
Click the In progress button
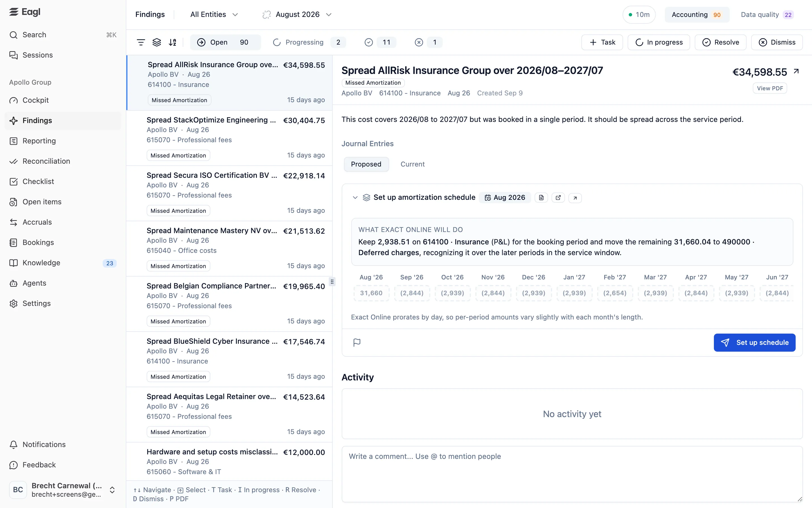659,42
